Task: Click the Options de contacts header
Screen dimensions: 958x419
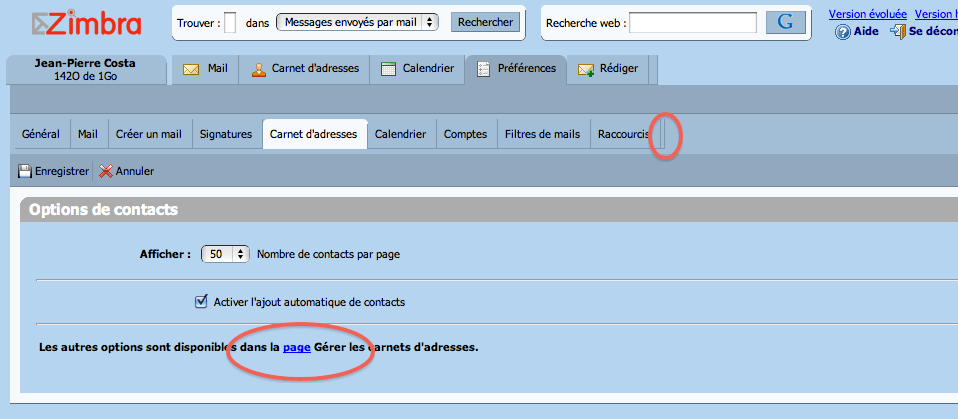Action: (103, 210)
